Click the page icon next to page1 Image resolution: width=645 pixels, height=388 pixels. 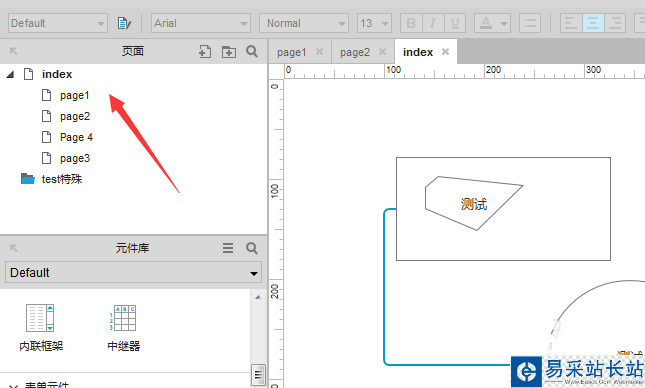pos(46,95)
